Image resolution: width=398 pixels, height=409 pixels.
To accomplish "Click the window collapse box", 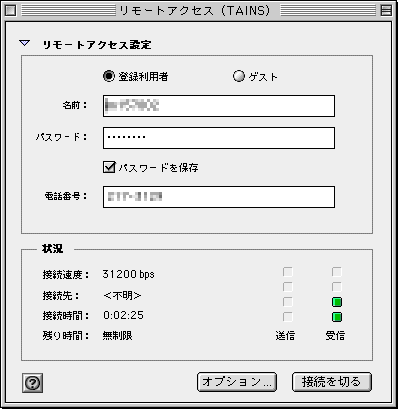I will click(386, 11).
